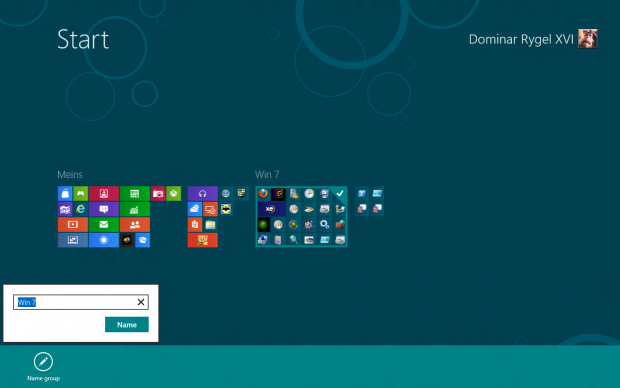Screen dimensions: 620x388
Task: Open the green glowing orb tile
Action: click(263, 224)
